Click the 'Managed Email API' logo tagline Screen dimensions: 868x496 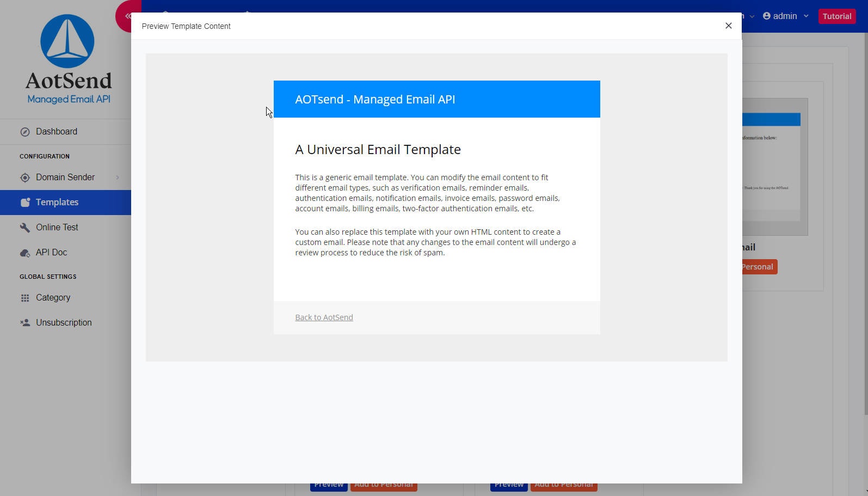coord(69,99)
